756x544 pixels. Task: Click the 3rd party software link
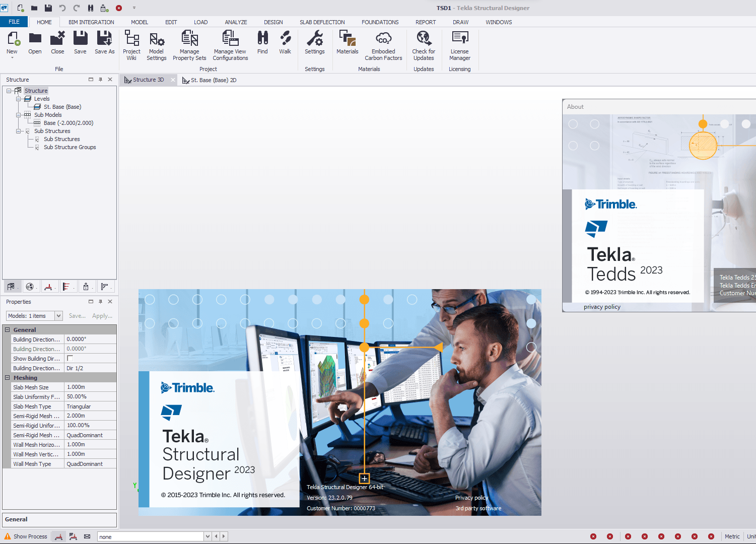coord(478,508)
